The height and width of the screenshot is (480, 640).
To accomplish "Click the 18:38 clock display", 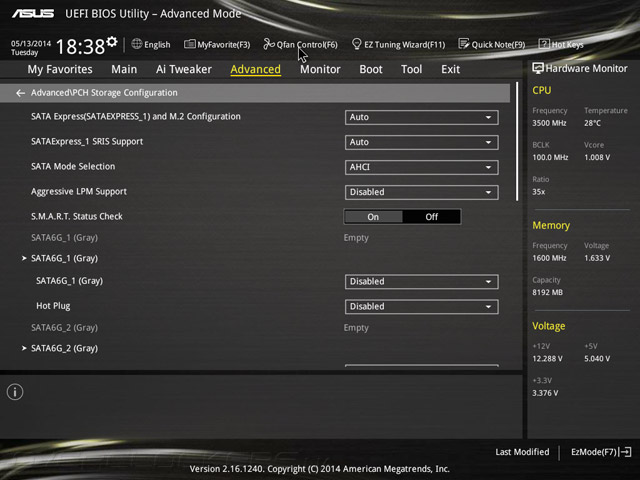I will (x=80, y=47).
